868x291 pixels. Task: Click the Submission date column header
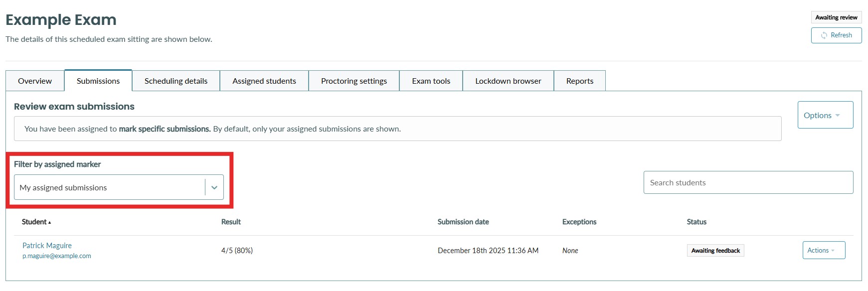click(463, 222)
